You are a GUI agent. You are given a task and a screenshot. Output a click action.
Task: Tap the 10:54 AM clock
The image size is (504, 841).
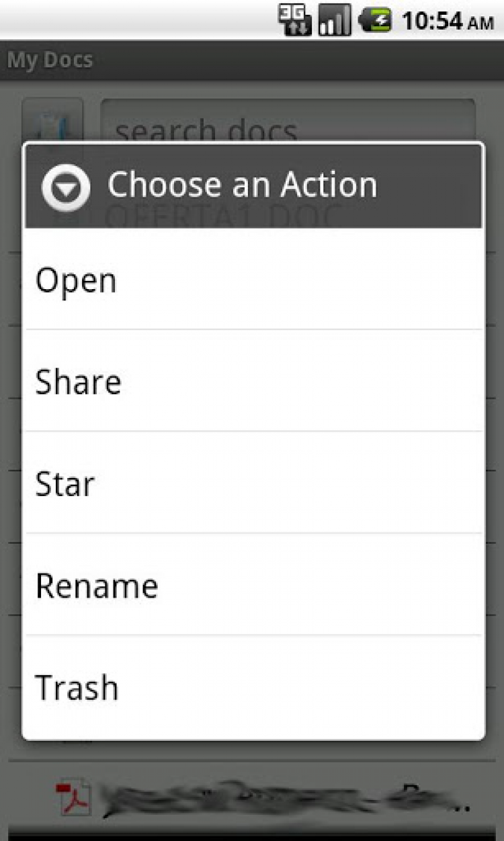tap(447, 21)
